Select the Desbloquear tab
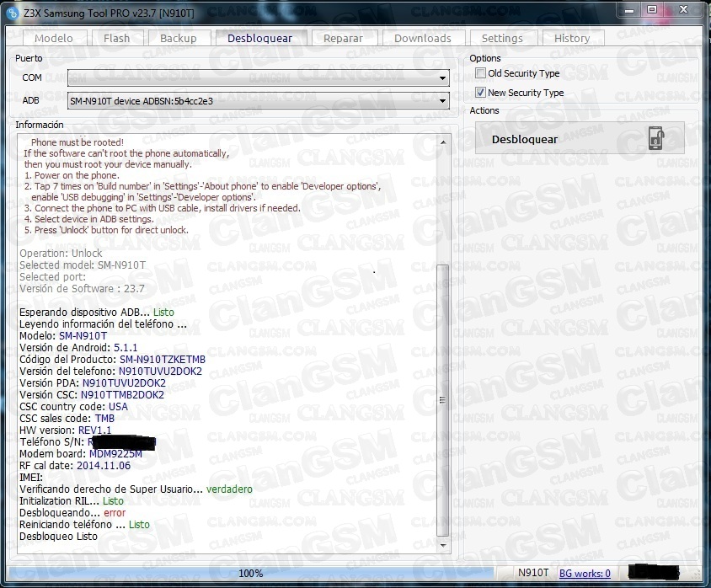 click(x=259, y=38)
